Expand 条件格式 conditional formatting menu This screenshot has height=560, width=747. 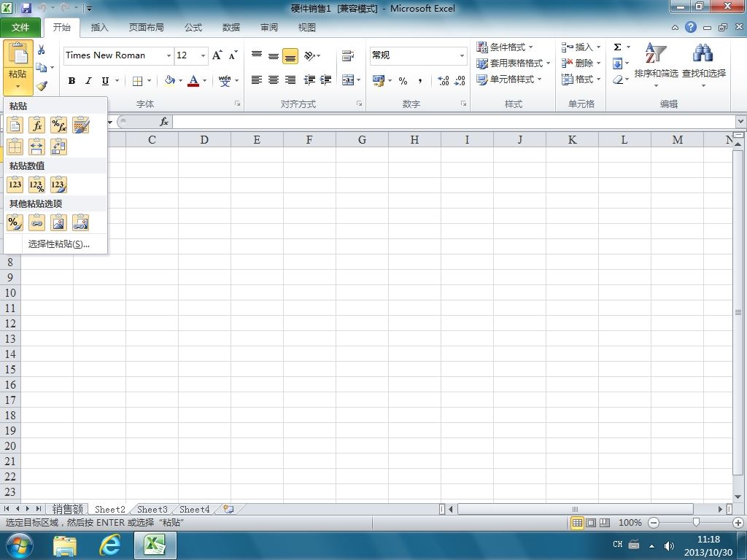coord(505,47)
